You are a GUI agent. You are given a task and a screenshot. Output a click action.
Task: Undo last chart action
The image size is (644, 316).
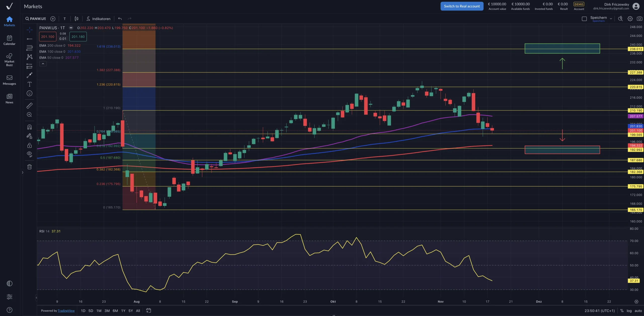click(120, 19)
